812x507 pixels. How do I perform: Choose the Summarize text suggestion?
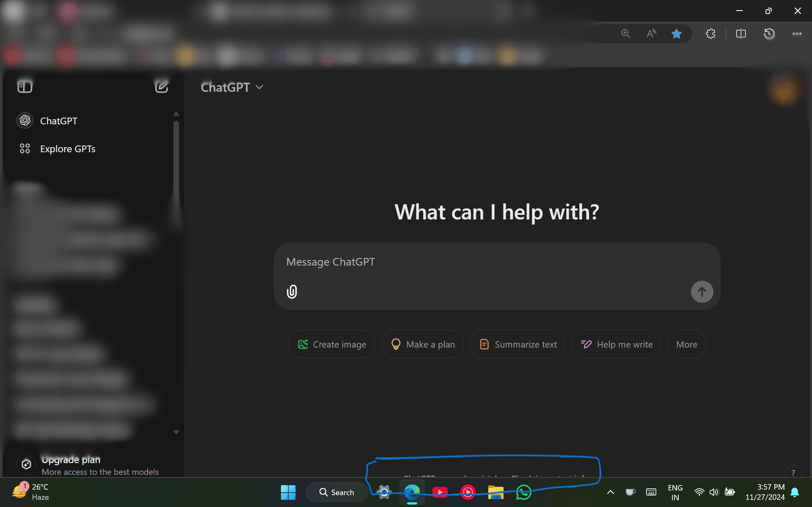click(517, 344)
